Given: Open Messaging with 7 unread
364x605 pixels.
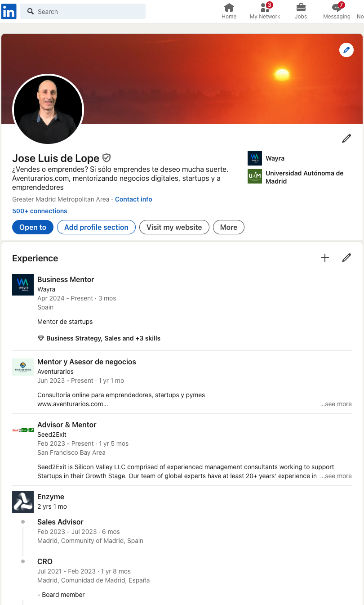Looking at the screenshot, I should point(337,7).
